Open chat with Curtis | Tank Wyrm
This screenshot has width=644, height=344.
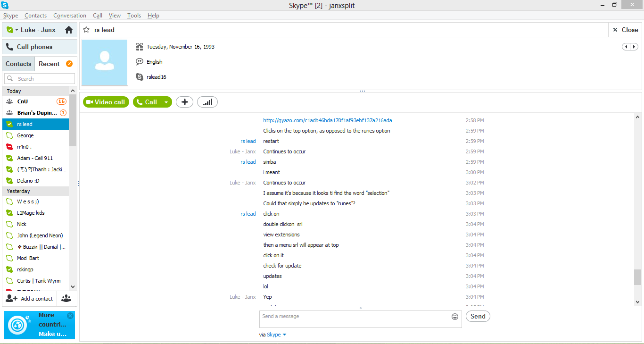[x=35, y=281]
